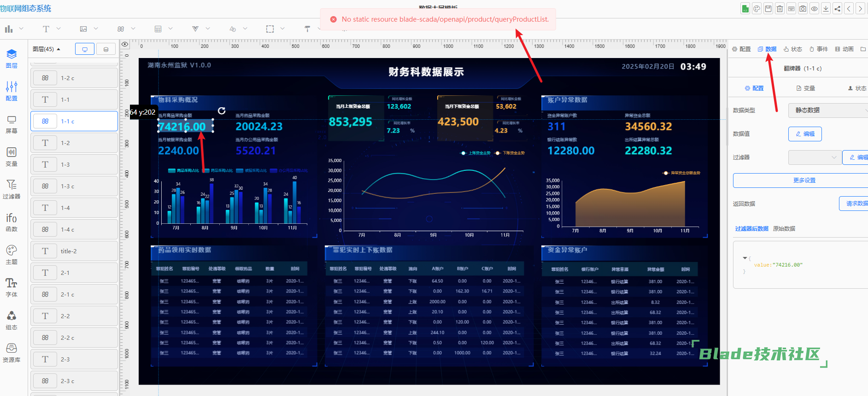Expand the chart component dropdown arrow
This screenshot has height=396, width=868.
pyautogui.click(x=21, y=29)
